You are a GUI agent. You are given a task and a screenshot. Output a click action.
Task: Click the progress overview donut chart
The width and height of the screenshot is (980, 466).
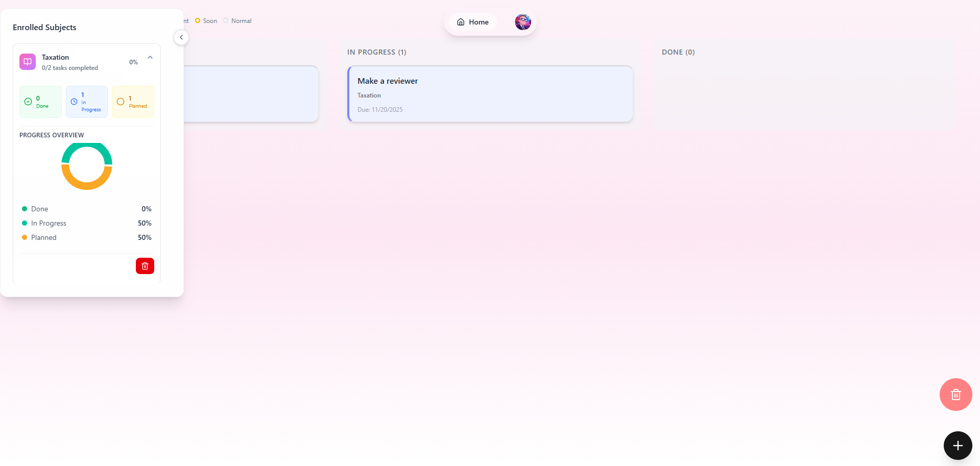(x=87, y=165)
